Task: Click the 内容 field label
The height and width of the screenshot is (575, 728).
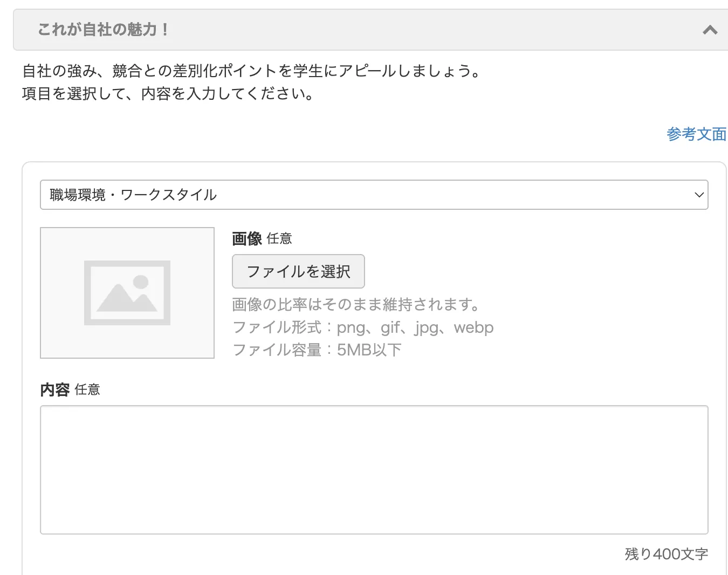Action: pyautogui.click(x=55, y=389)
